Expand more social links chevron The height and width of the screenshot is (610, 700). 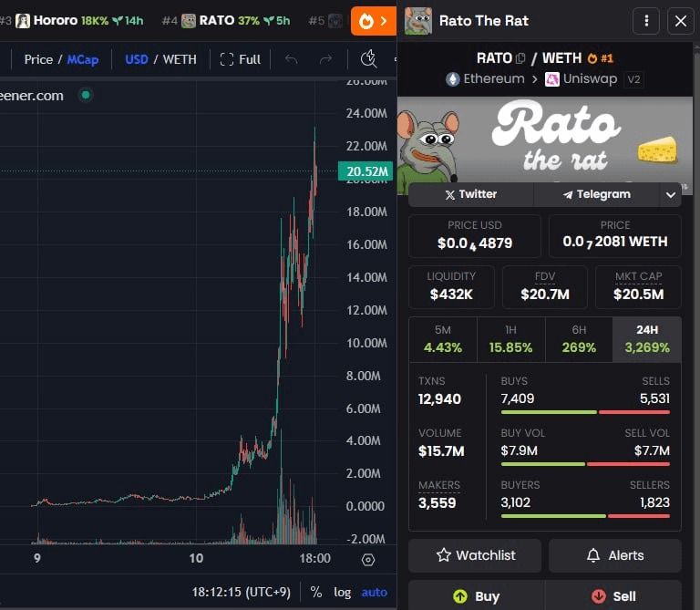[x=670, y=195]
